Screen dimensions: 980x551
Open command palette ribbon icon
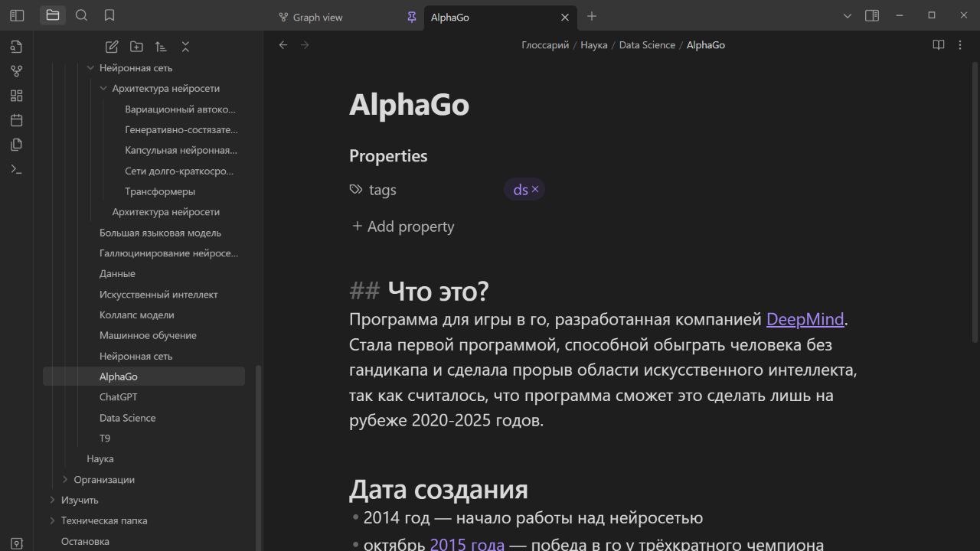click(x=17, y=169)
